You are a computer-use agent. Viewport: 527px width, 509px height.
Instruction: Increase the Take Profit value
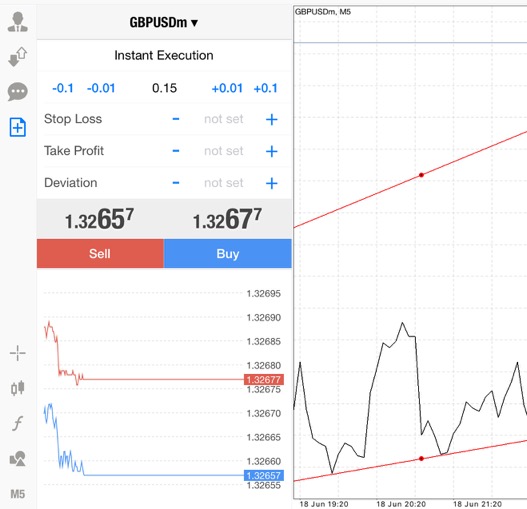pyautogui.click(x=272, y=151)
